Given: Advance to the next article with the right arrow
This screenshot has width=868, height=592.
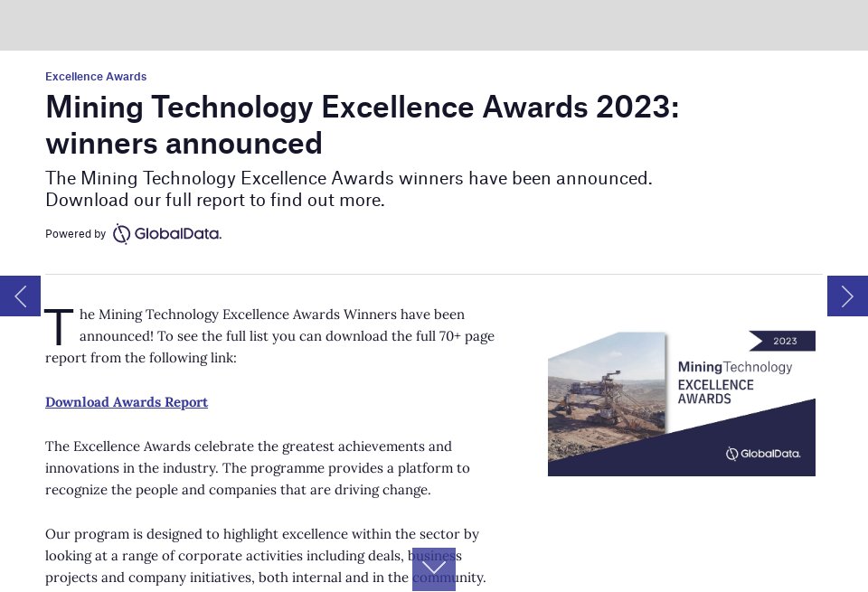Looking at the screenshot, I should coord(847,296).
